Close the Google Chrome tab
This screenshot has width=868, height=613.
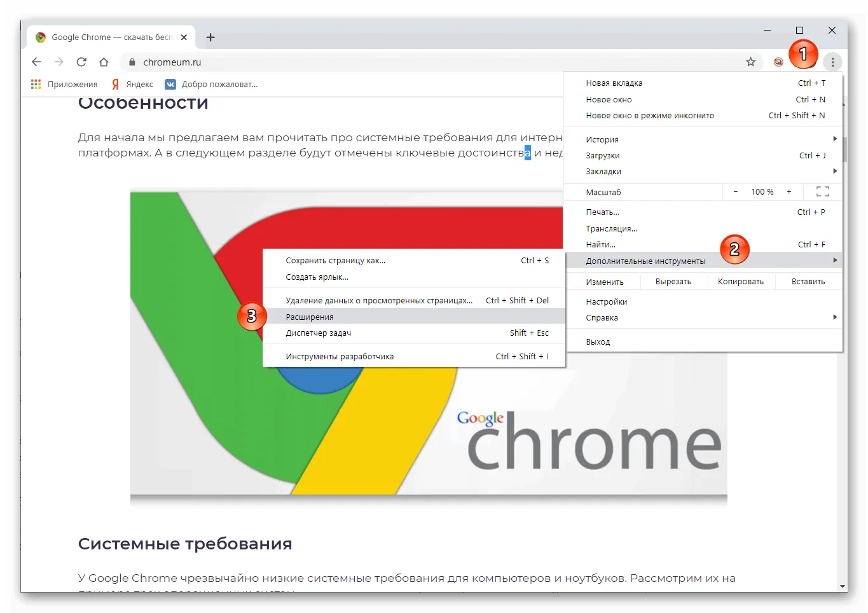184,38
